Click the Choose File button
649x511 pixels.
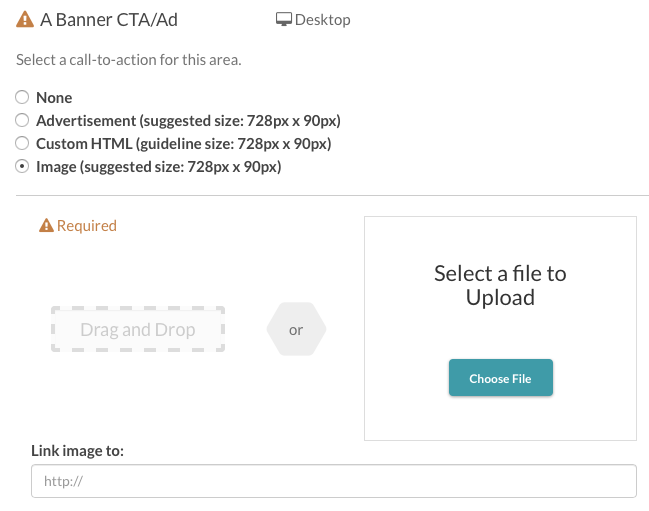(501, 378)
